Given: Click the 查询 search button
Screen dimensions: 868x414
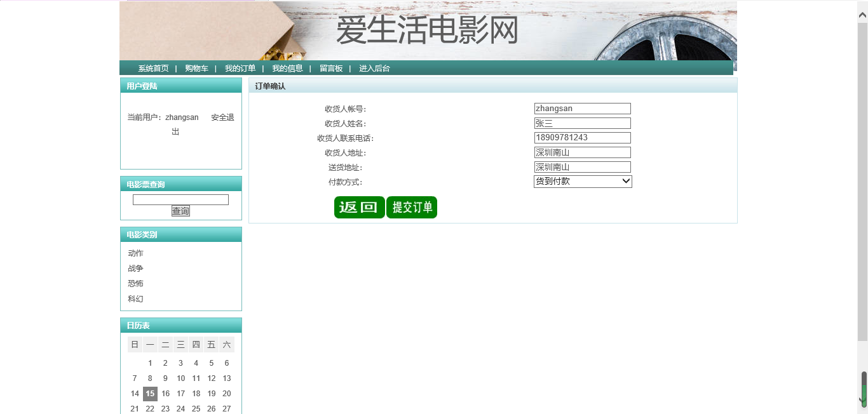Looking at the screenshot, I should (x=180, y=211).
